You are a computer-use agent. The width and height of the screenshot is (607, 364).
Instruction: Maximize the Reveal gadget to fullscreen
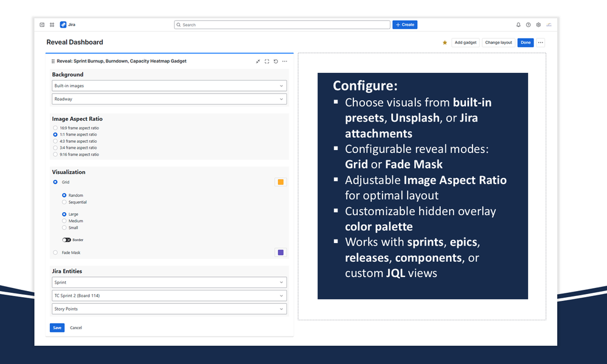[267, 61]
